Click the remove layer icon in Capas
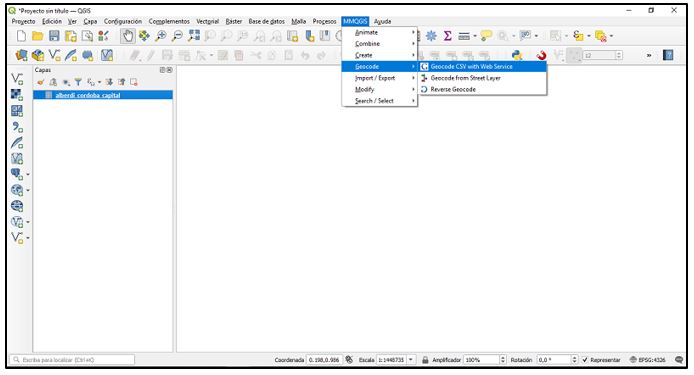Image resolution: width=694 pixels, height=375 pixels. pyautogui.click(x=134, y=82)
